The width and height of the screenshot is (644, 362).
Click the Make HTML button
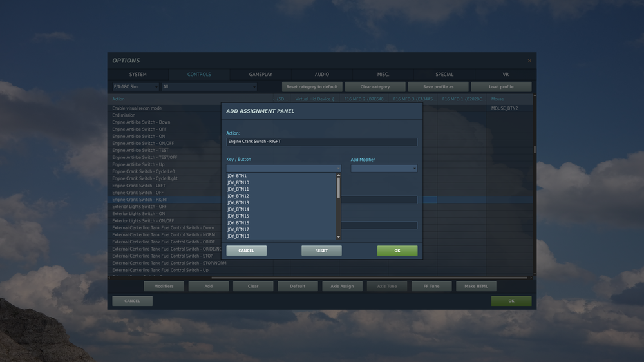pyautogui.click(x=476, y=286)
